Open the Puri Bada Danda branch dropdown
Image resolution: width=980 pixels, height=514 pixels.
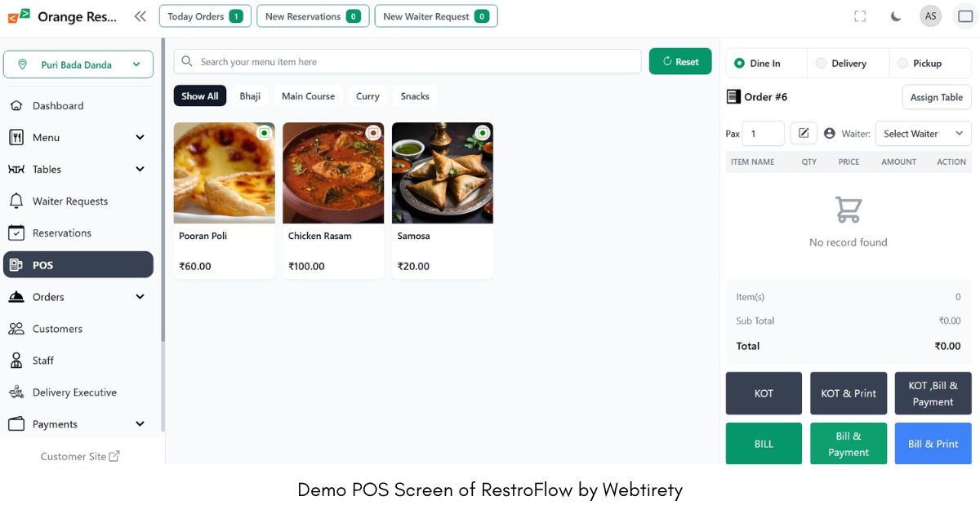[78, 65]
